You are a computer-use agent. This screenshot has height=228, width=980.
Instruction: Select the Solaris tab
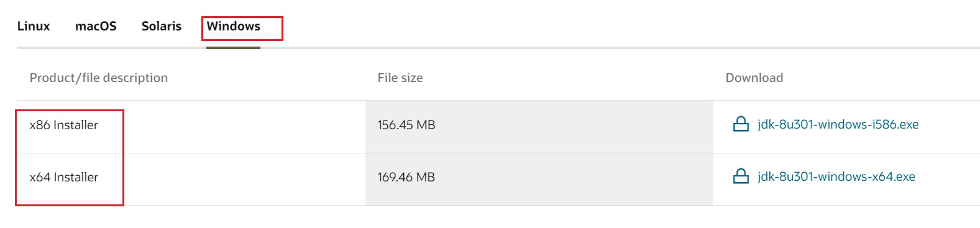(162, 26)
